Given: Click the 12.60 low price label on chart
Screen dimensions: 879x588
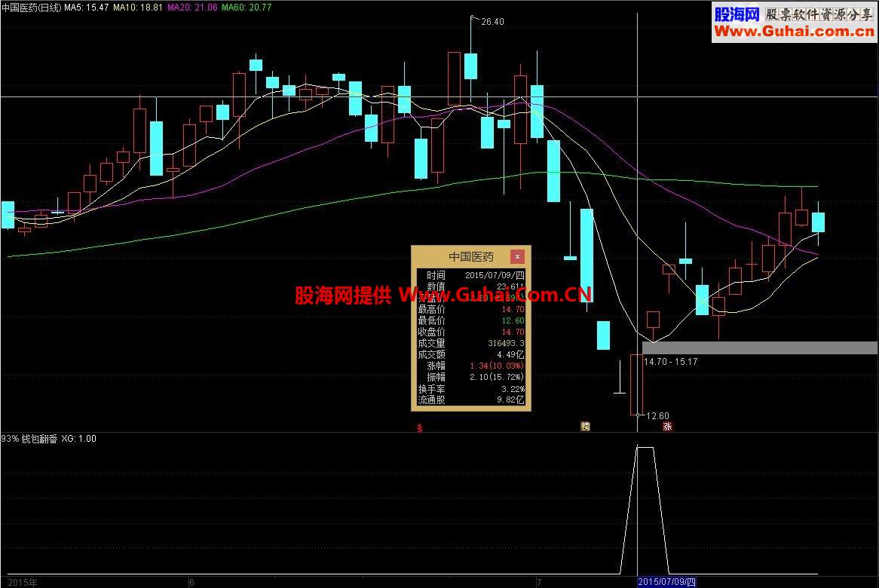Looking at the screenshot, I should click(657, 416).
